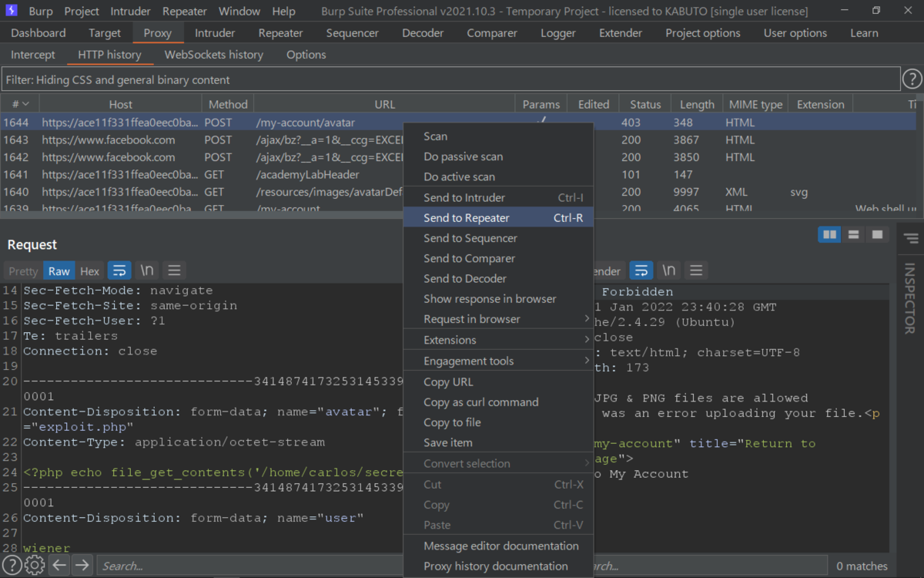This screenshot has height=578, width=924.
Task: Choose Send to Repeater
Action: pos(498,218)
